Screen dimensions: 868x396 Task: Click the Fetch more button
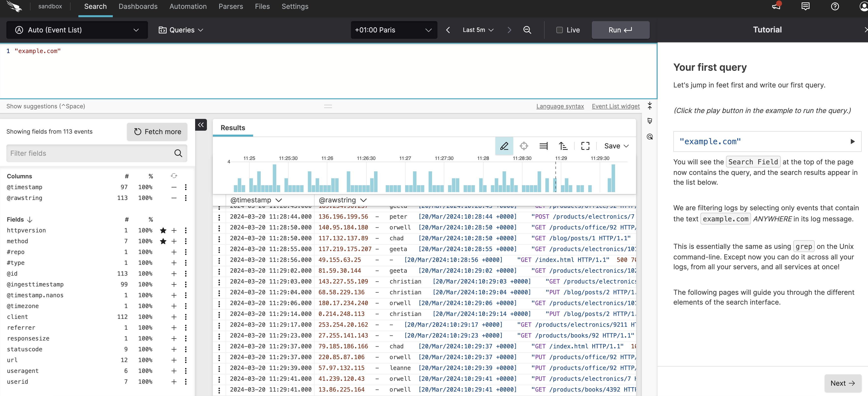157,132
